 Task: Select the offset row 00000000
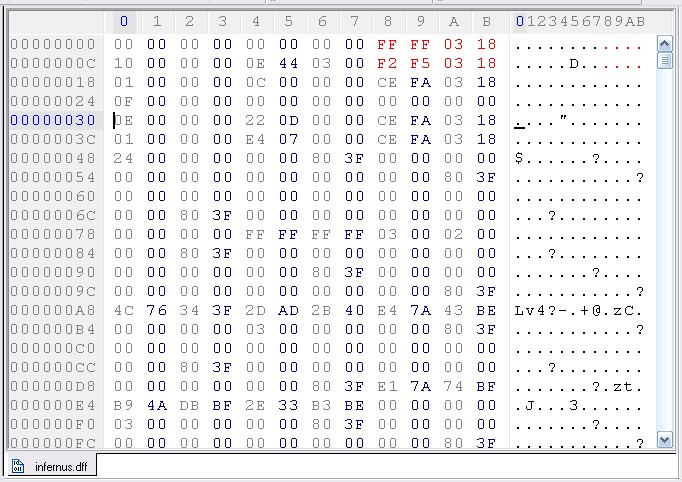point(53,44)
